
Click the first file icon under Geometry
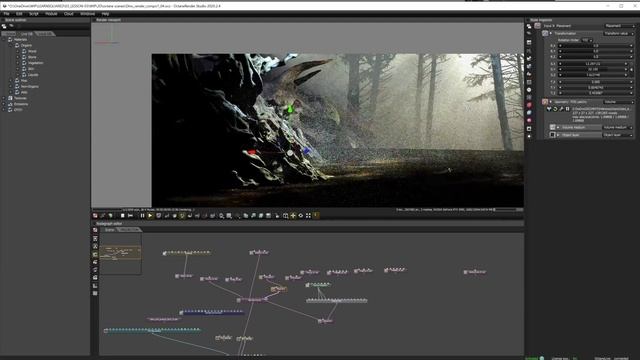pyautogui.click(x=549, y=109)
